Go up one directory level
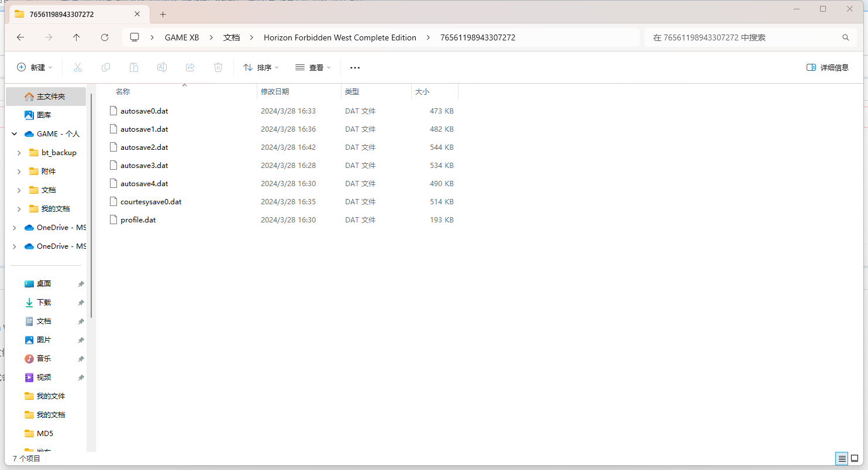This screenshot has width=868, height=470. [77, 37]
